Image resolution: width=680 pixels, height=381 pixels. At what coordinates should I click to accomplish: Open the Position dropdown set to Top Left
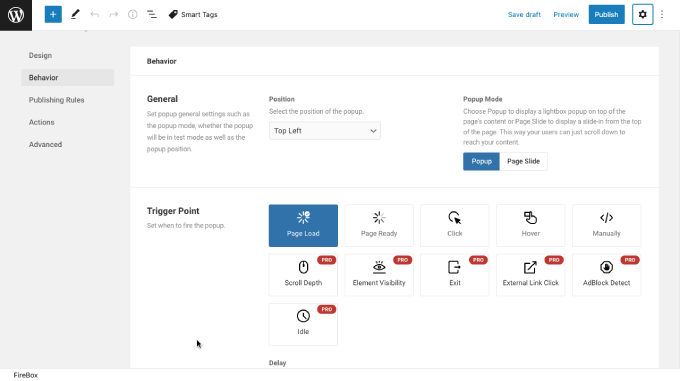tap(324, 131)
